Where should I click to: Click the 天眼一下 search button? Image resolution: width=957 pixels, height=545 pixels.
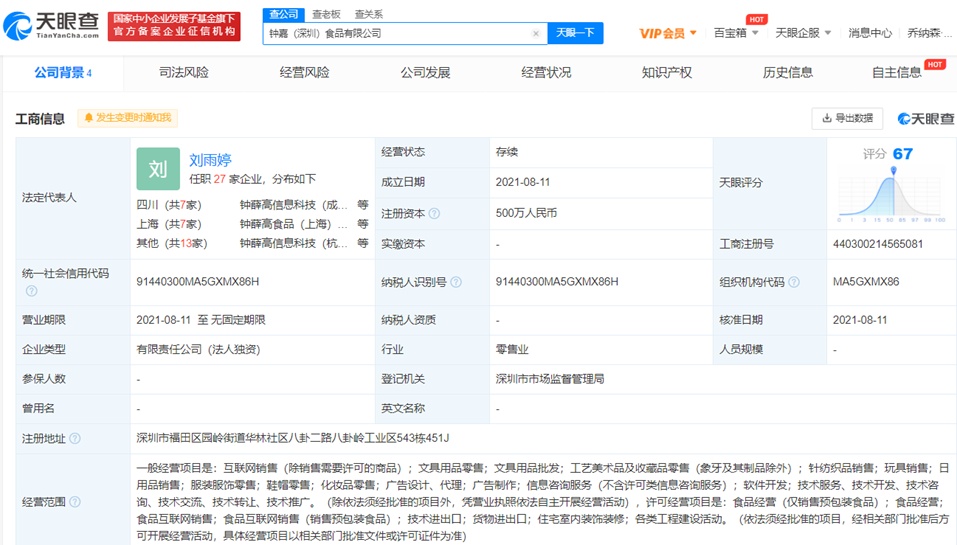[575, 33]
